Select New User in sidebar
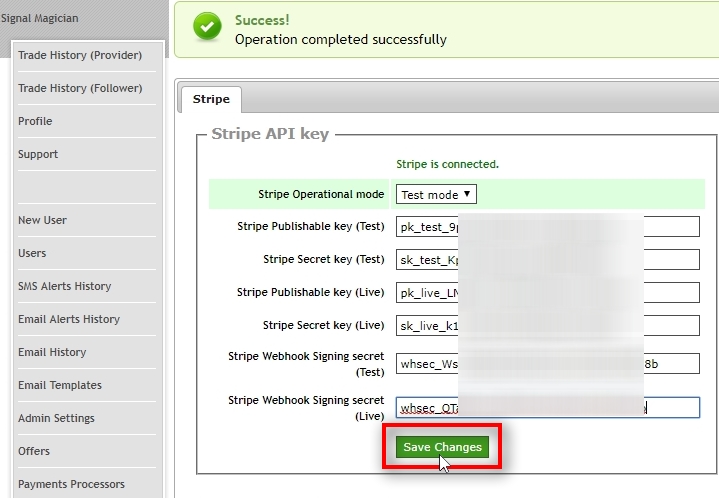Viewport: 719px width, 498px height. click(x=43, y=220)
